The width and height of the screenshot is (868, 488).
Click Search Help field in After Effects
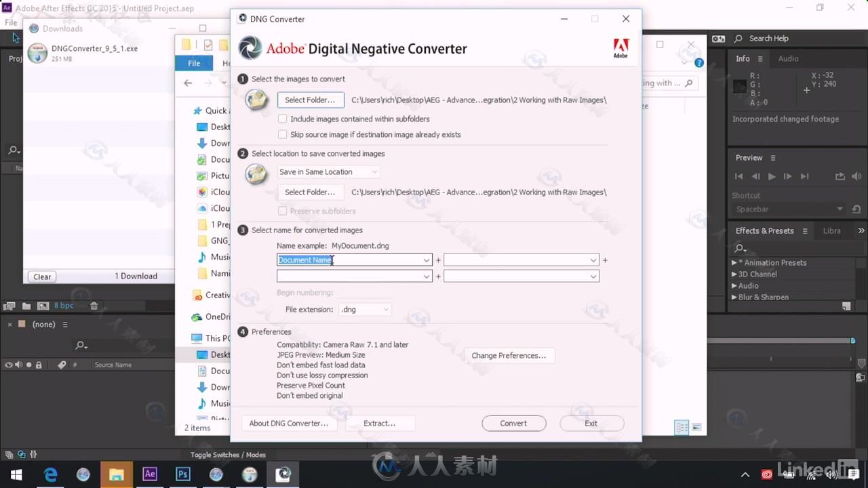[768, 39]
